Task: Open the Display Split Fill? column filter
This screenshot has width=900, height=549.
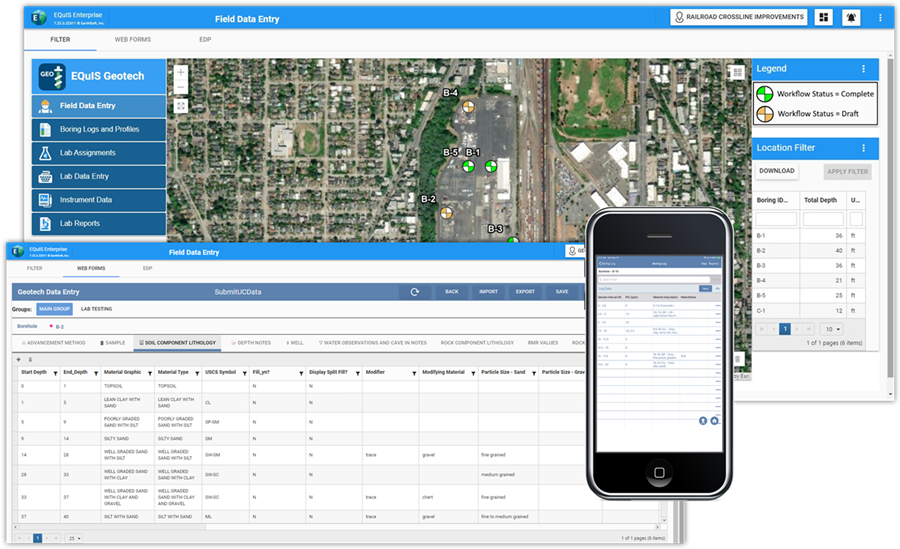Action: point(357,373)
